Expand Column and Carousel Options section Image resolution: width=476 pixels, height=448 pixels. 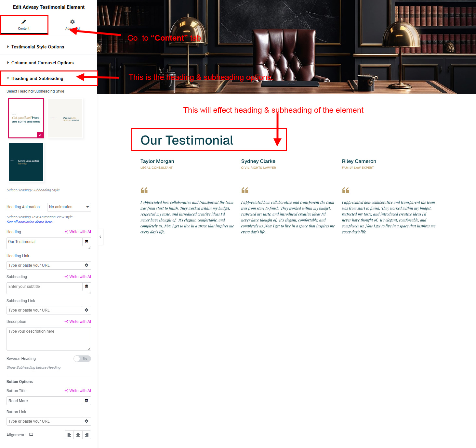[42, 63]
